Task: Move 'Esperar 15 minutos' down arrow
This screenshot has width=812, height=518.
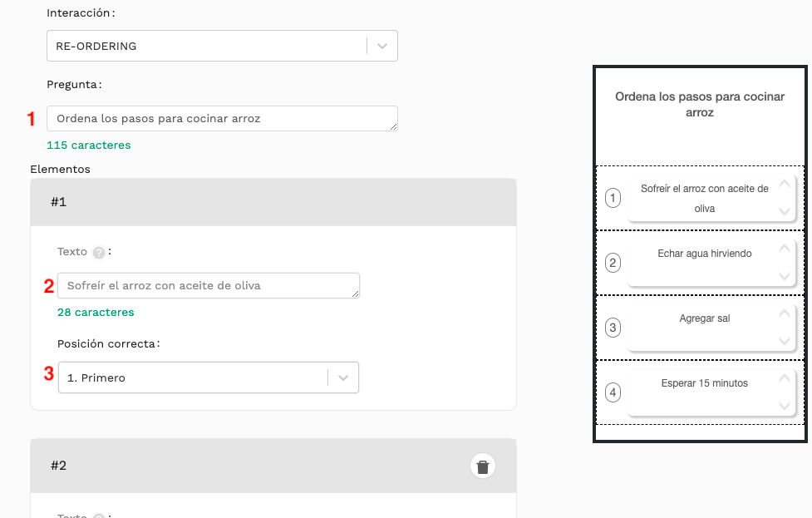Action: tap(785, 405)
